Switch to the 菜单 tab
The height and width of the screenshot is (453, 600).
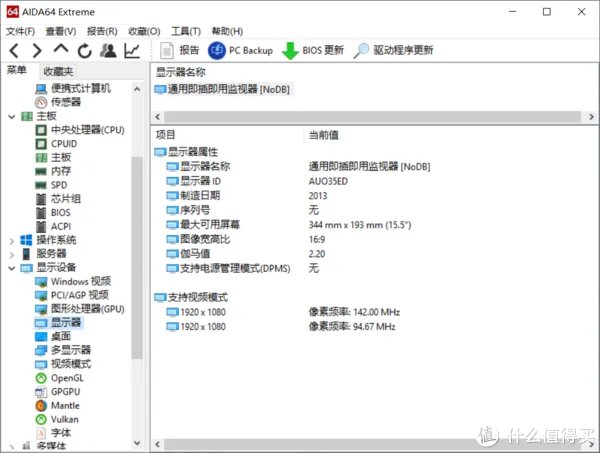point(17,70)
